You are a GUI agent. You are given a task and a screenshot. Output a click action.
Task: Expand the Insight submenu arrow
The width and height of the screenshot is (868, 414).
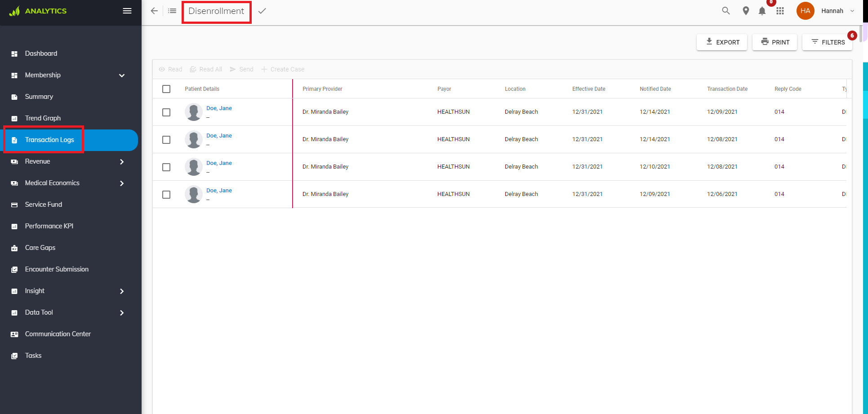tap(122, 291)
